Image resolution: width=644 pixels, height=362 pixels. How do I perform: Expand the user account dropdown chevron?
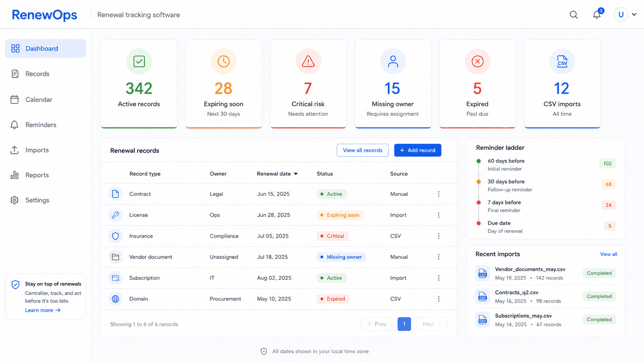coord(634,15)
